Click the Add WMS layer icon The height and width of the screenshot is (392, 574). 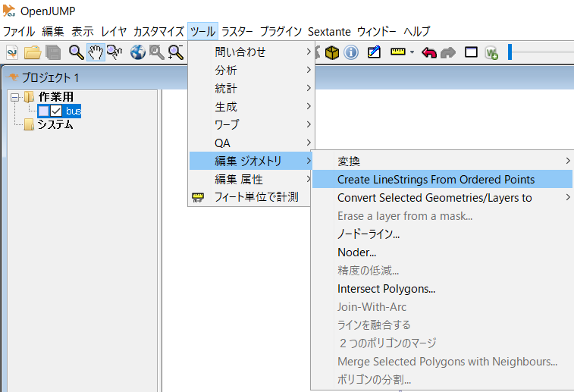pyautogui.click(x=491, y=53)
